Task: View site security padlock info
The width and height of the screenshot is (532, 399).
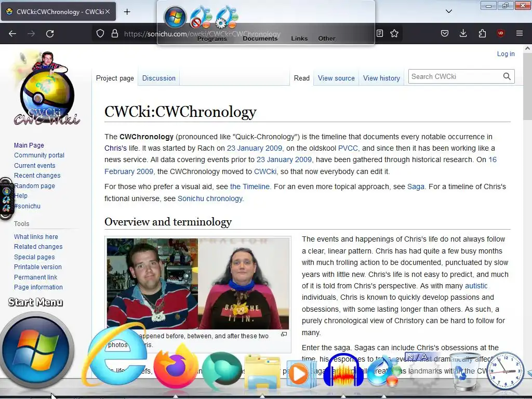Action: [x=115, y=33]
